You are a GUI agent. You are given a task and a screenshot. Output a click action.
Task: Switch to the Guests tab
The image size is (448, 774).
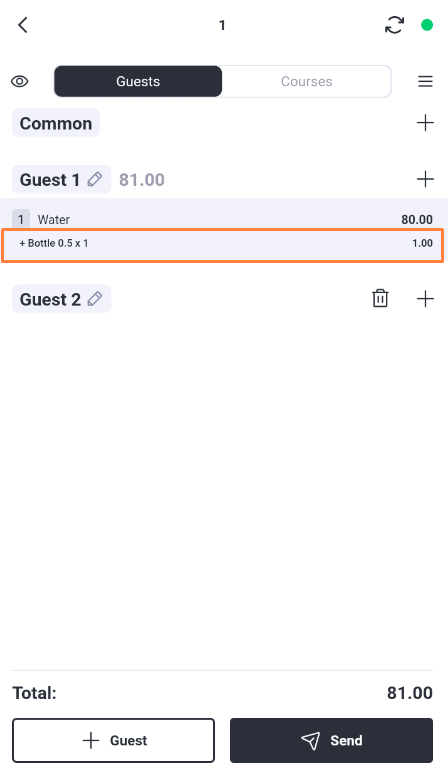click(x=138, y=81)
